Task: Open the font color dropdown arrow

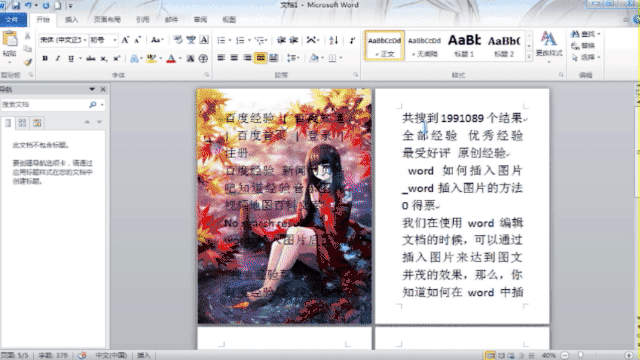Action: coord(180,59)
